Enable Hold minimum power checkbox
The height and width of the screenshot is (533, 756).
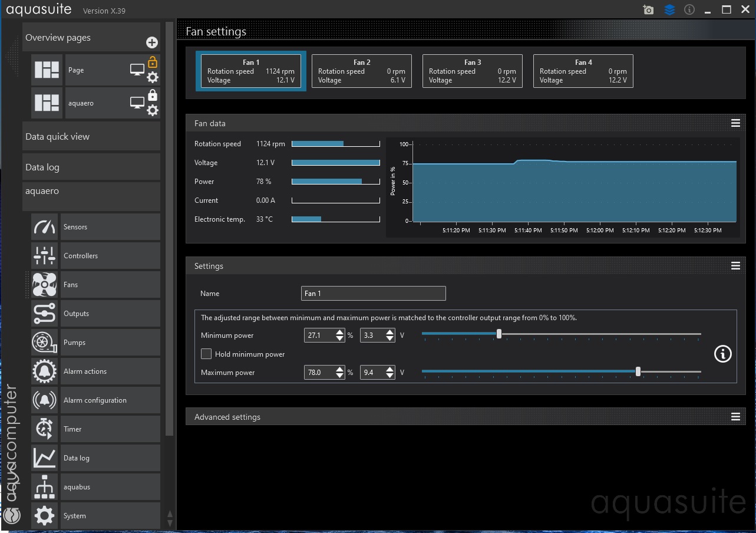206,354
